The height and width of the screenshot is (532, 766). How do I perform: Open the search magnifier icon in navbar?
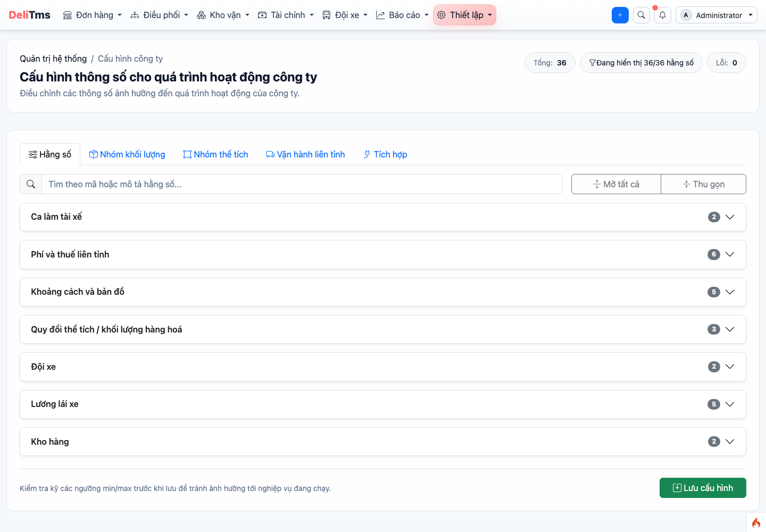tap(642, 15)
